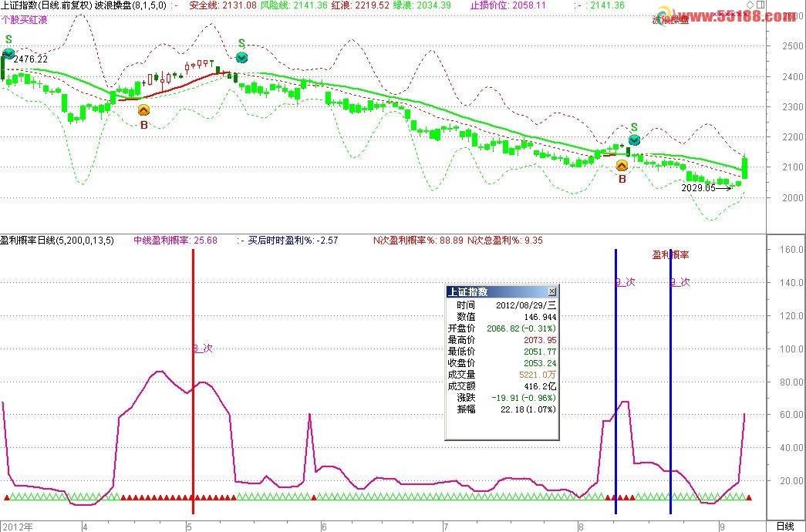The width and height of the screenshot is (806, 532).
Task: Click the sell signal icon near 2476.22
Action: [8, 53]
